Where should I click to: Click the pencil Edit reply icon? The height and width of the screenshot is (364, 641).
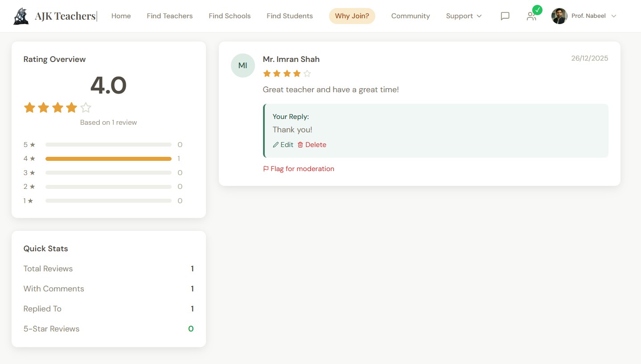[276, 145]
